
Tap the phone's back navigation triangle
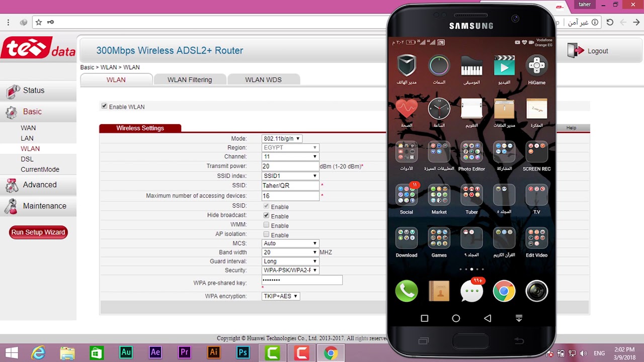tap(487, 318)
